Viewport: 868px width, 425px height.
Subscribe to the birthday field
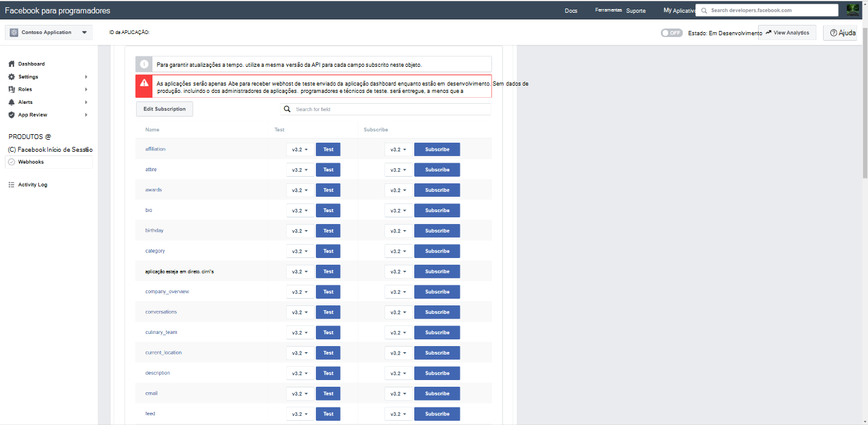(x=437, y=231)
